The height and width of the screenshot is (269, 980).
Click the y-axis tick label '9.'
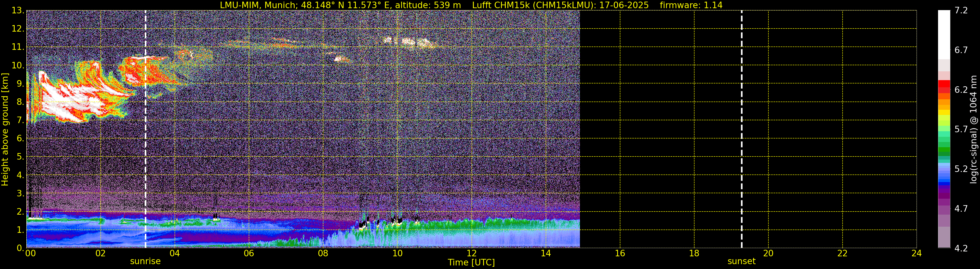pyautogui.click(x=20, y=84)
